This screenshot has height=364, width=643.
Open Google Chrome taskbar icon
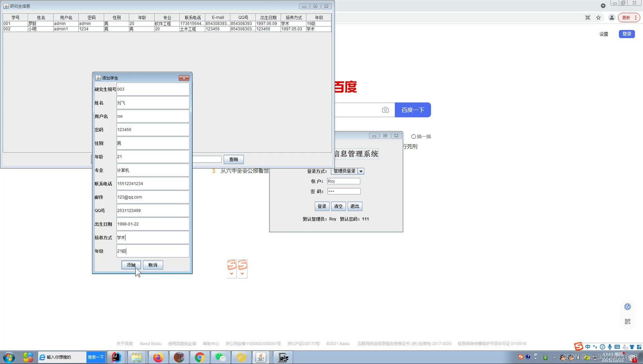[x=200, y=357]
